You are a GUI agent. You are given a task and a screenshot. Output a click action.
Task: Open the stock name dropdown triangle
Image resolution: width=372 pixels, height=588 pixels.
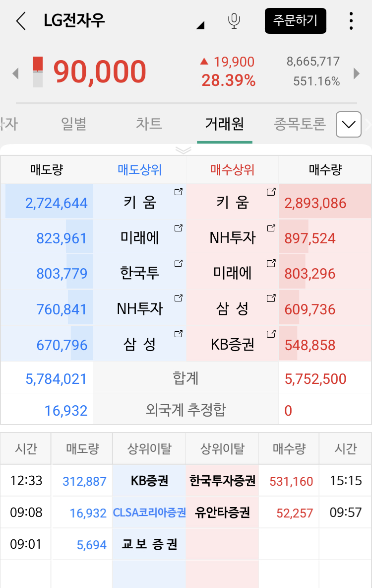click(200, 25)
